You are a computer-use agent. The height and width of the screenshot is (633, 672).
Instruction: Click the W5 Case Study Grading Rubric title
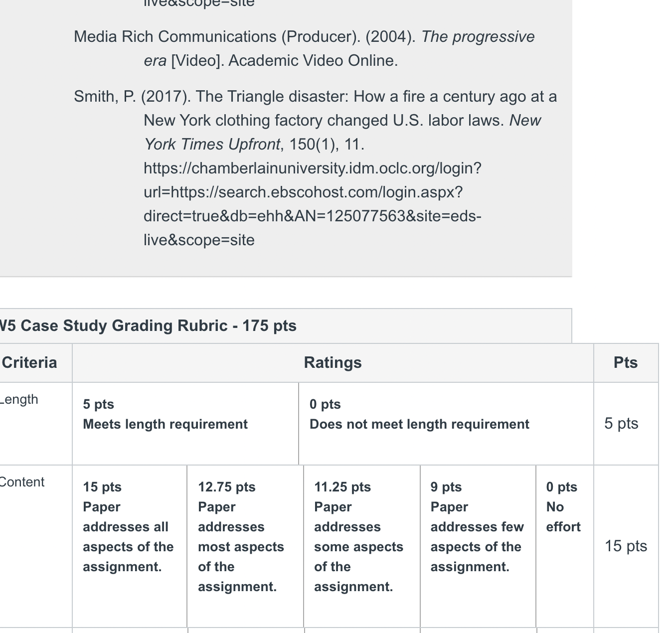coord(148,325)
